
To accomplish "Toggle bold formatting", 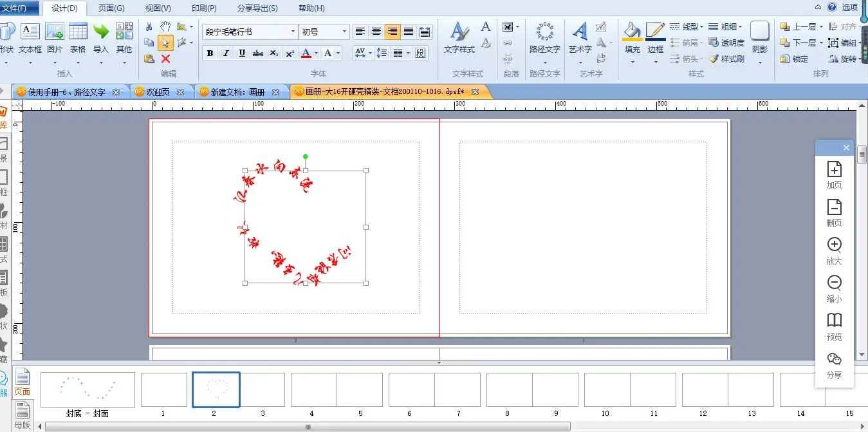I will [210, 53].
